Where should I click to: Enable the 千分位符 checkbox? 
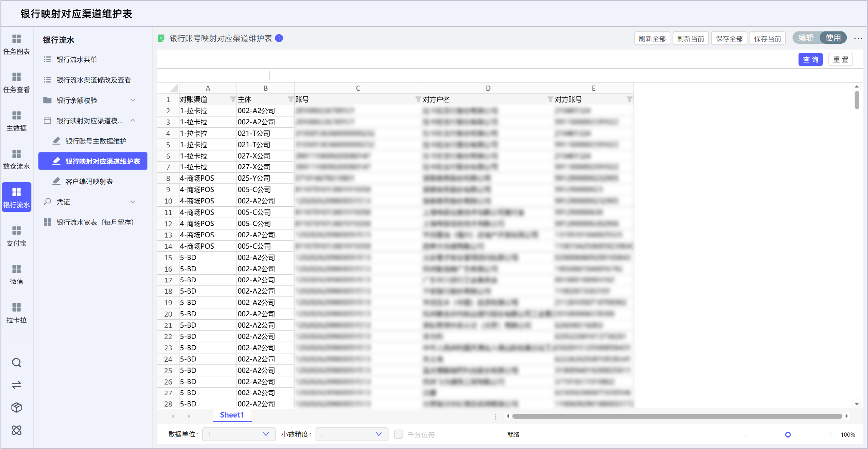tap(398, 434)
